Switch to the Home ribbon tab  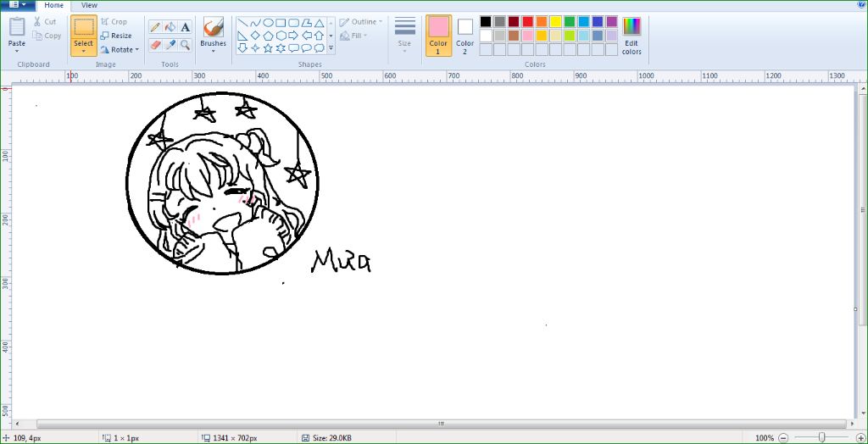[53, 5]
